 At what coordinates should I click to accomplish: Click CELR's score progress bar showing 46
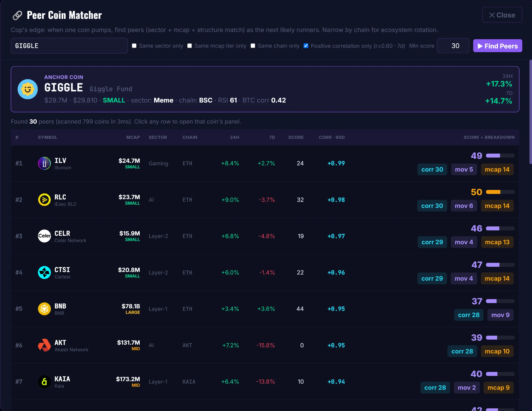500,229
